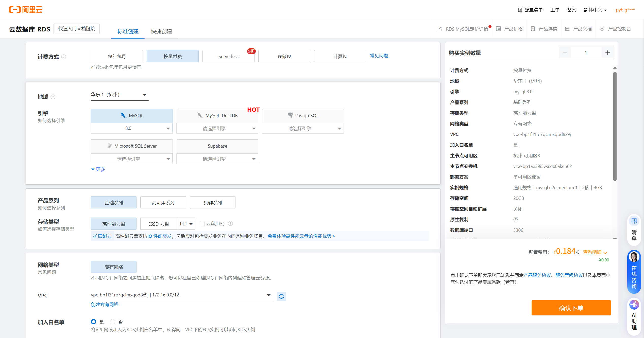644x338 pixels.
Task: Select the Supabase engine
Action: [x=217, y=146]
